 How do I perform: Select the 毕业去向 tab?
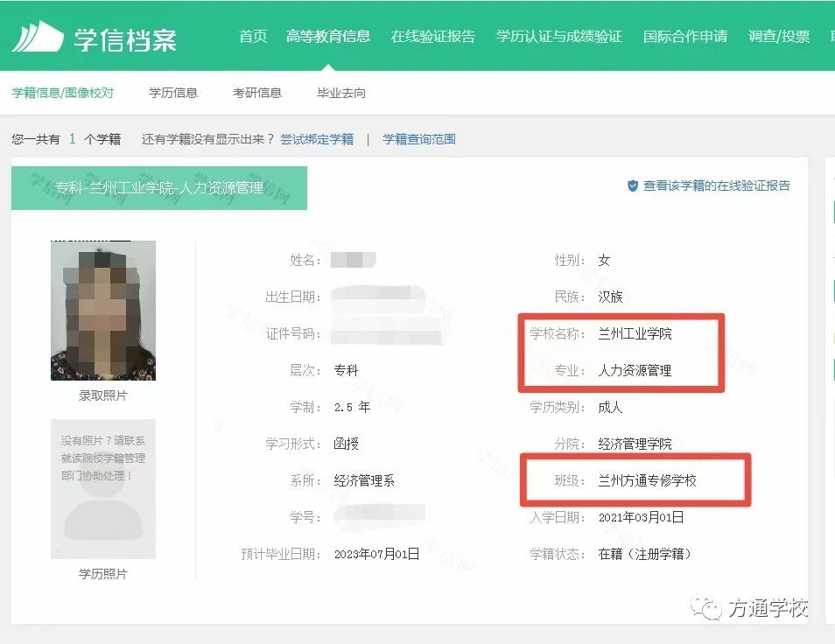point(340,93)
